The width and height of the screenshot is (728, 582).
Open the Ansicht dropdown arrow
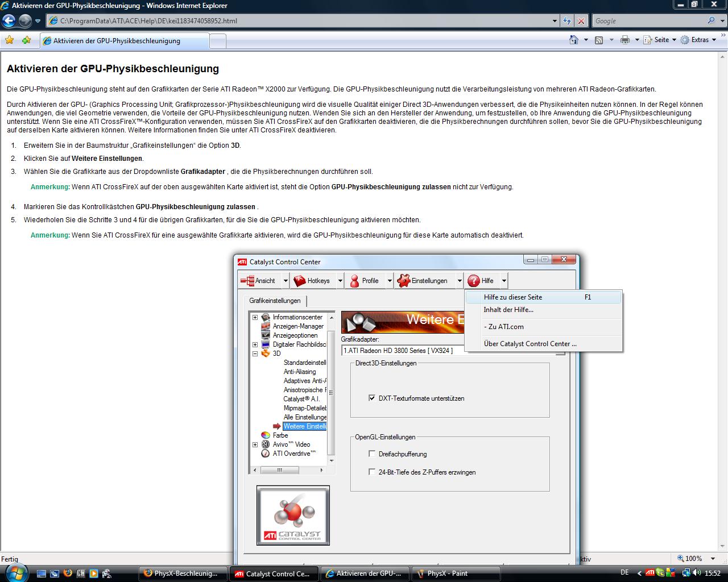[286, 281]
